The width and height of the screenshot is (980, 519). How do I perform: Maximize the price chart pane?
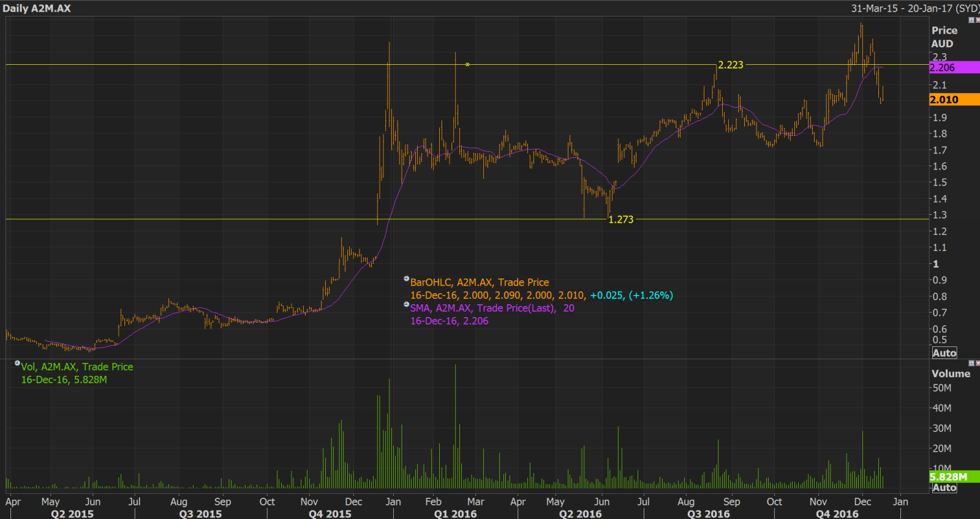[x=971, y=20]
